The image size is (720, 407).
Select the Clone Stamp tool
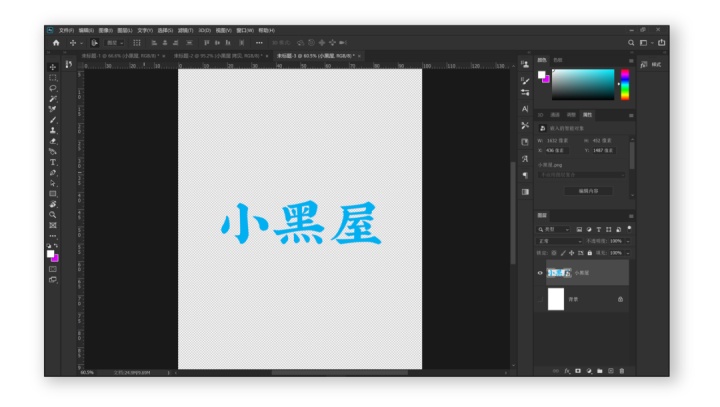(53, 130)
